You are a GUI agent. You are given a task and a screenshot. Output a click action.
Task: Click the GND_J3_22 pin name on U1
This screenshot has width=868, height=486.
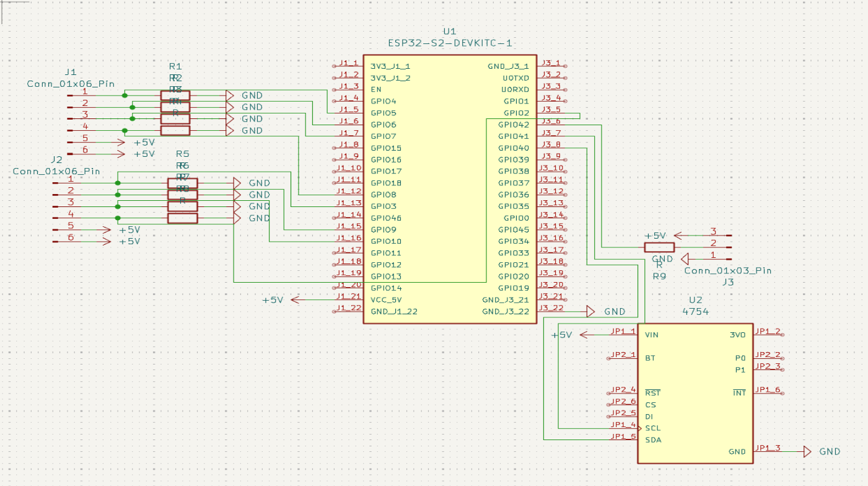(506, 311)
